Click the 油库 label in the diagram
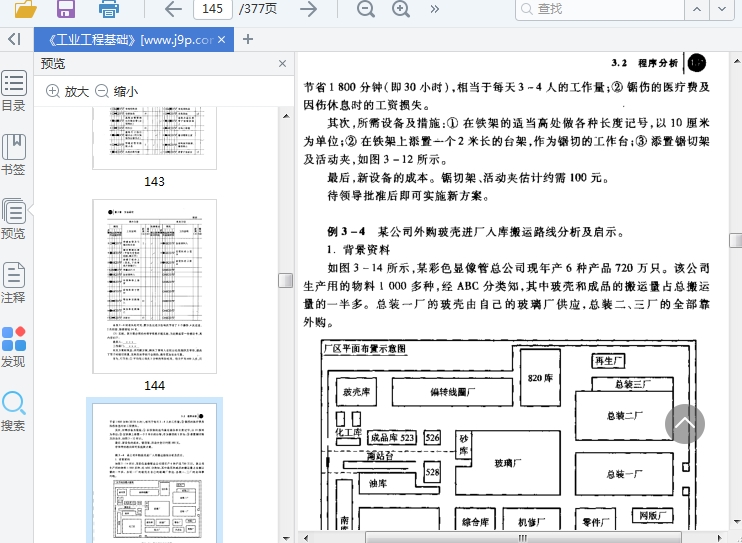Screen dimensions: 742x543 pyautogui.click(x=378, y=483)
